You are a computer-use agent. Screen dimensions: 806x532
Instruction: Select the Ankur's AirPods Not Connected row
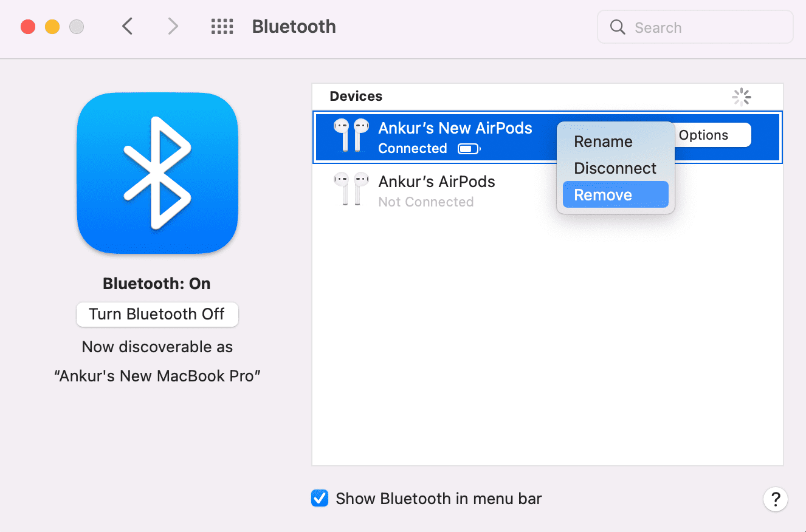[548, 191]
